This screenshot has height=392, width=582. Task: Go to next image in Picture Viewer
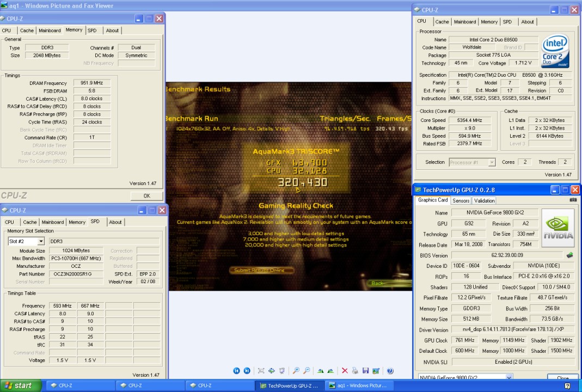coord(247,370)
